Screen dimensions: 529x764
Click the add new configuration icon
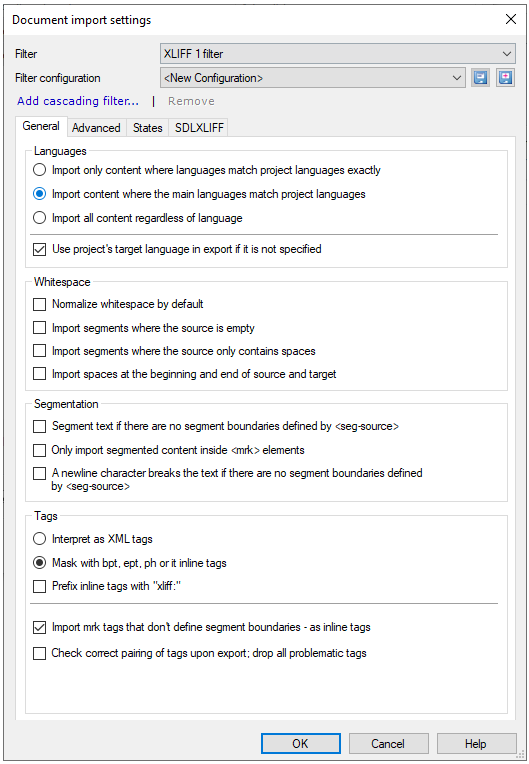506,78
